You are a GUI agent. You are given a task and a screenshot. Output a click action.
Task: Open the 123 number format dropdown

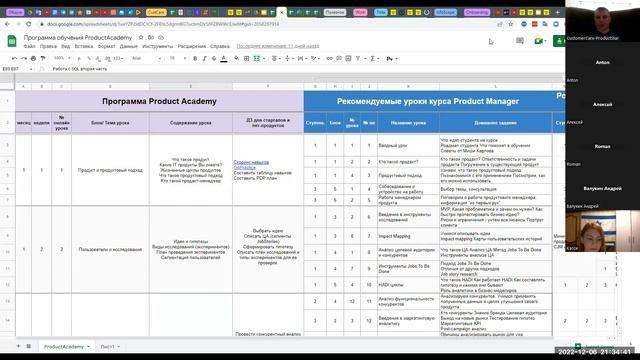[118, 58]
